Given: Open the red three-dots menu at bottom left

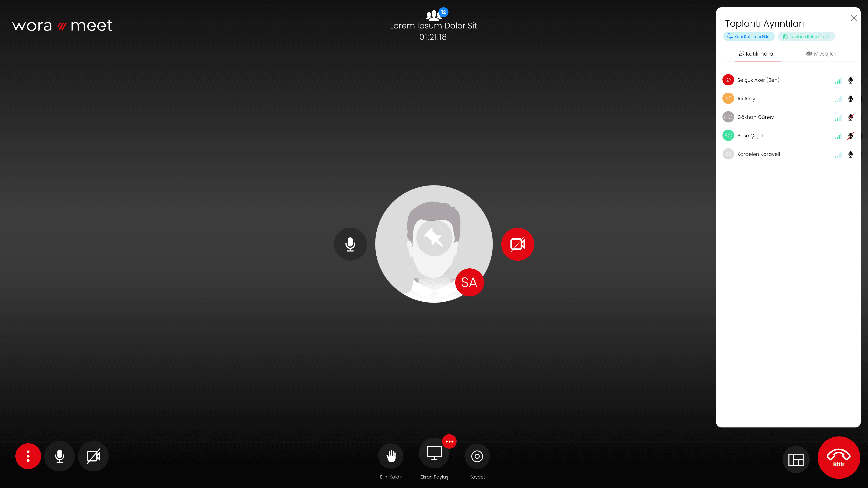Looking at the screenshot, I should [28, 456].
